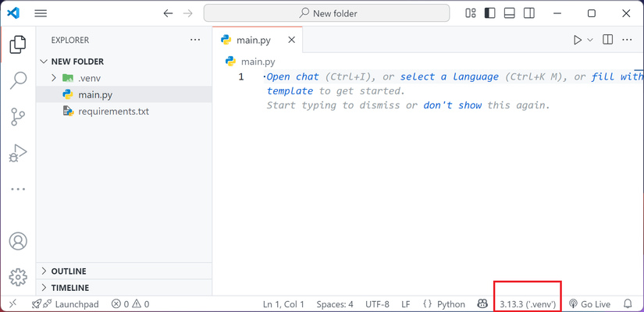Expand the .venv folder

(x=54, y=78)
